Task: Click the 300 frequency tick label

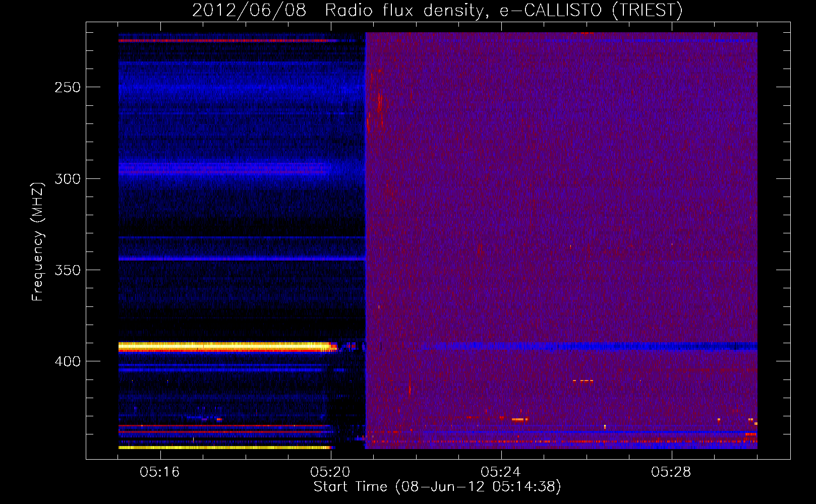Action: tap(68, 179)
